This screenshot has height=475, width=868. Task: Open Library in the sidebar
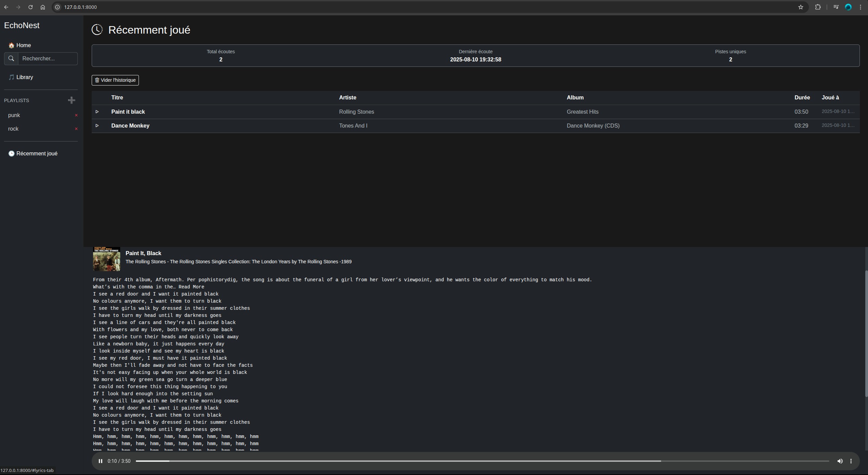pos(21,77)
